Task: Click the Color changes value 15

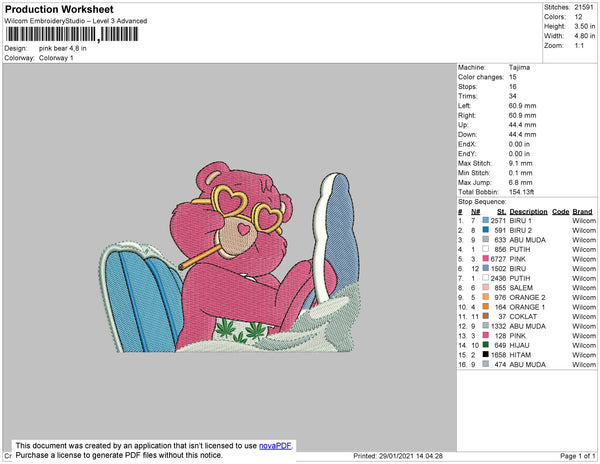Action: click(x=513, y=77)
